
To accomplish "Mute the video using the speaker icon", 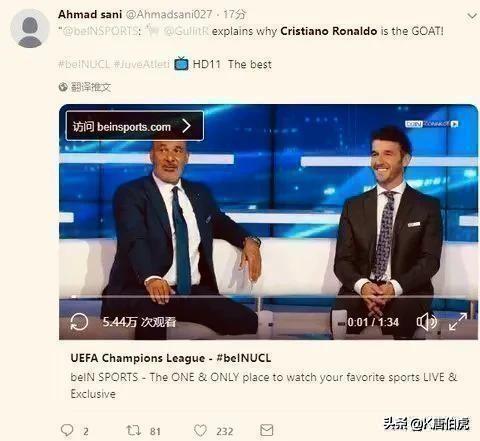I will pos(426,322).
